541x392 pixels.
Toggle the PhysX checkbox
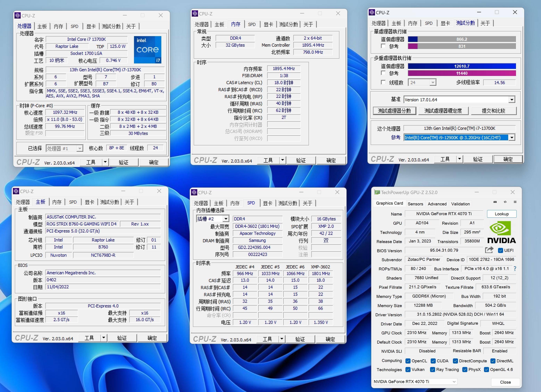(x=465, y=369)
